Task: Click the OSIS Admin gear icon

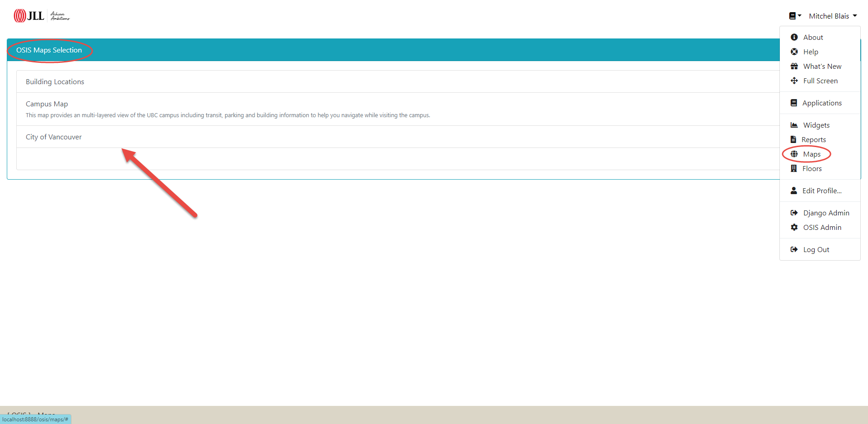Action: (794, 227)
